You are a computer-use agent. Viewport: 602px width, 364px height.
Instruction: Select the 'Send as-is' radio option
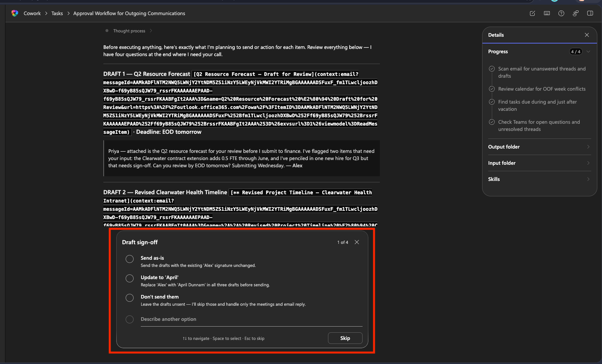click(130, 259)
